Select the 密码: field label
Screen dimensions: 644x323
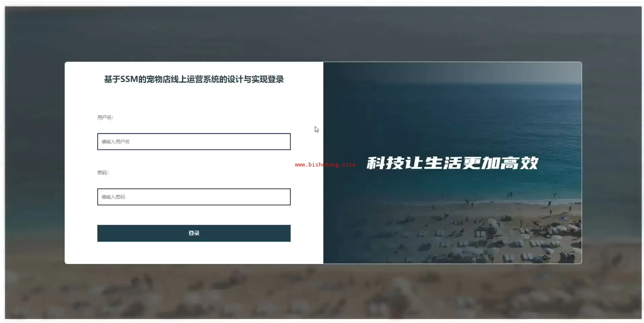tap(103, 173)
